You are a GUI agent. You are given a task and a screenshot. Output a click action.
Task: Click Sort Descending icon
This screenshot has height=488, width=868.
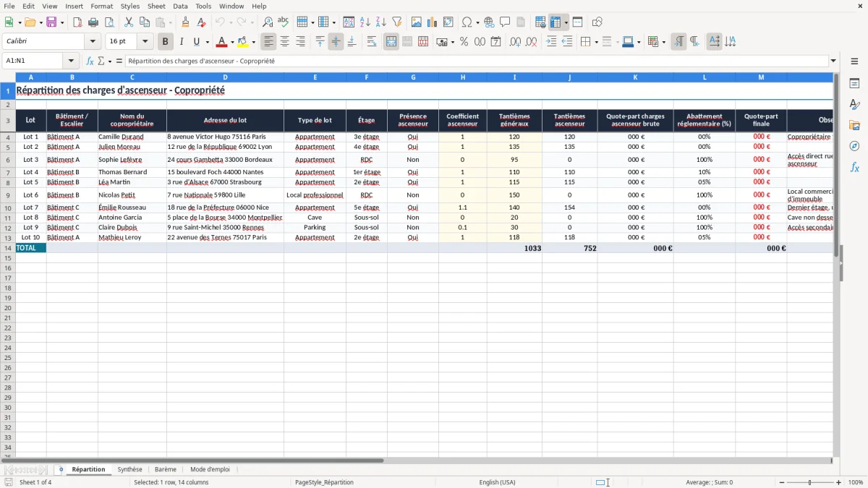click(x=381, y=22)
